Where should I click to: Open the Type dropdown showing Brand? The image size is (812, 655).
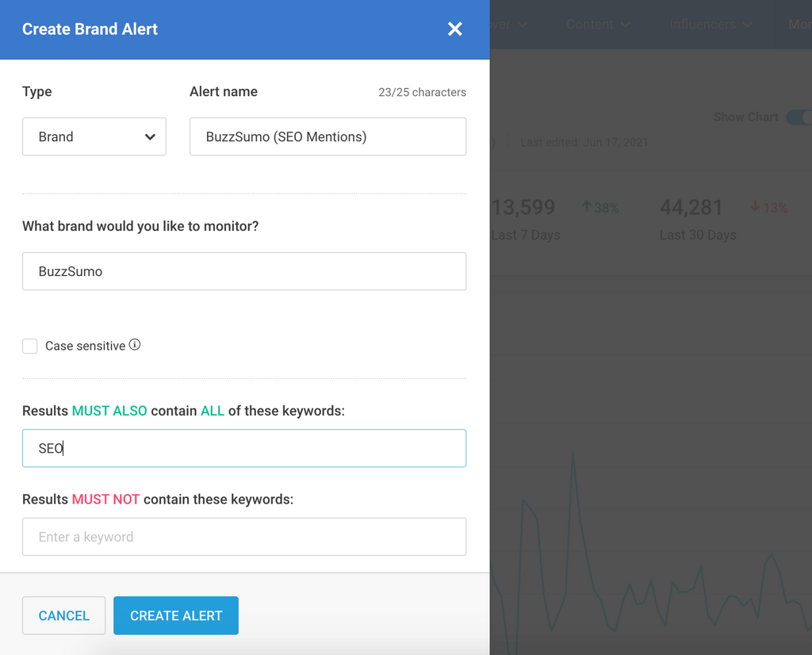click(94, 136)
